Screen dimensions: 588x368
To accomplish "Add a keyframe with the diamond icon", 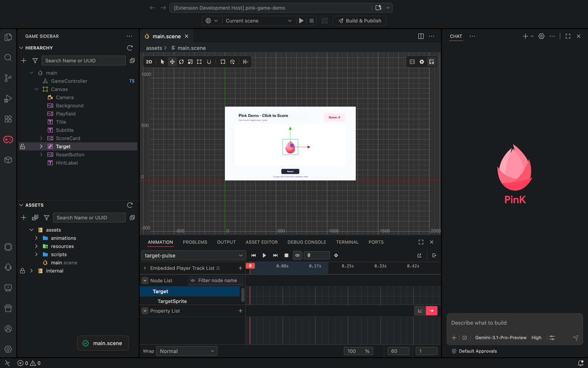I will tap(336, 255).
